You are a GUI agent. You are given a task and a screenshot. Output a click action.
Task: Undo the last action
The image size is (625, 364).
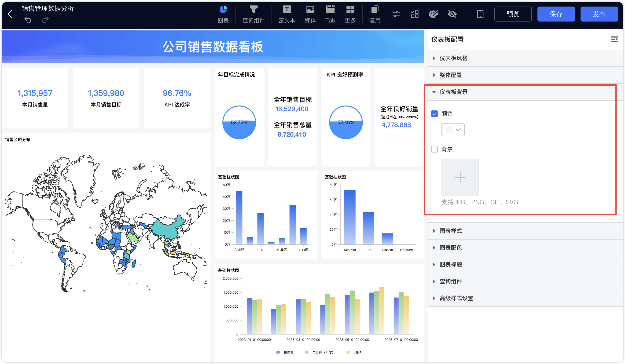click(x=28, y=20)
